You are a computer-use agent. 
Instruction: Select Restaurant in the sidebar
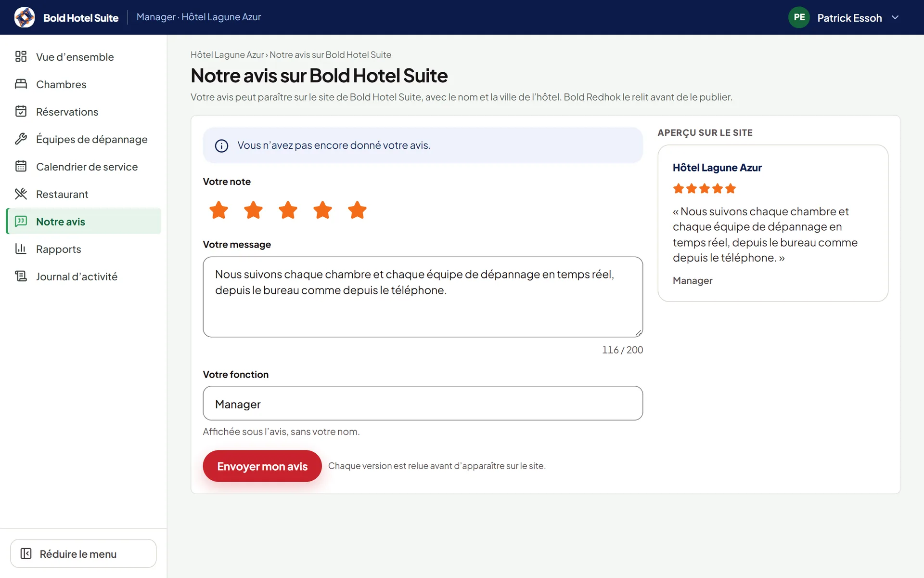pos(83,194)
